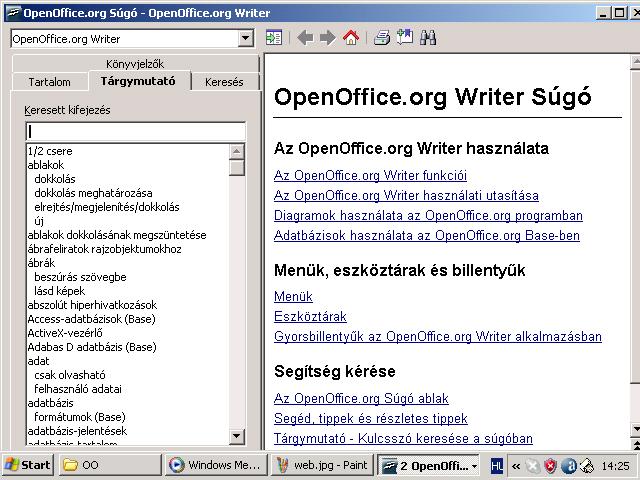Image resolution: width=640 pixels, height=480 pixels.
Task: Select 'ActiveX-vezérlő' in the index list
Action: tap(65, 333)
